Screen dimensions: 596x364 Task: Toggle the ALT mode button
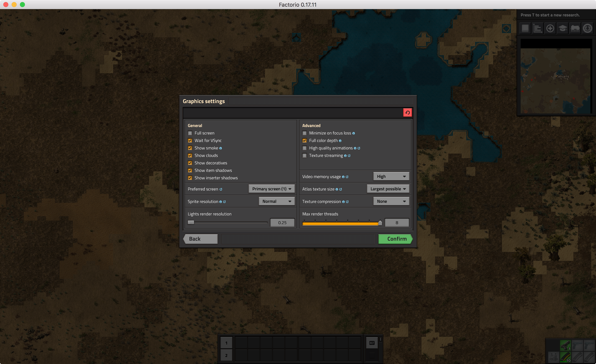tap(372, 343)
